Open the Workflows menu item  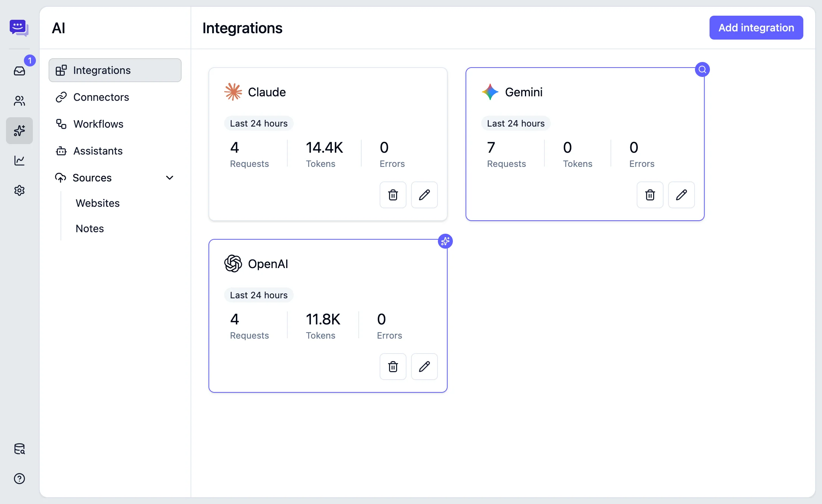[115, 124]
